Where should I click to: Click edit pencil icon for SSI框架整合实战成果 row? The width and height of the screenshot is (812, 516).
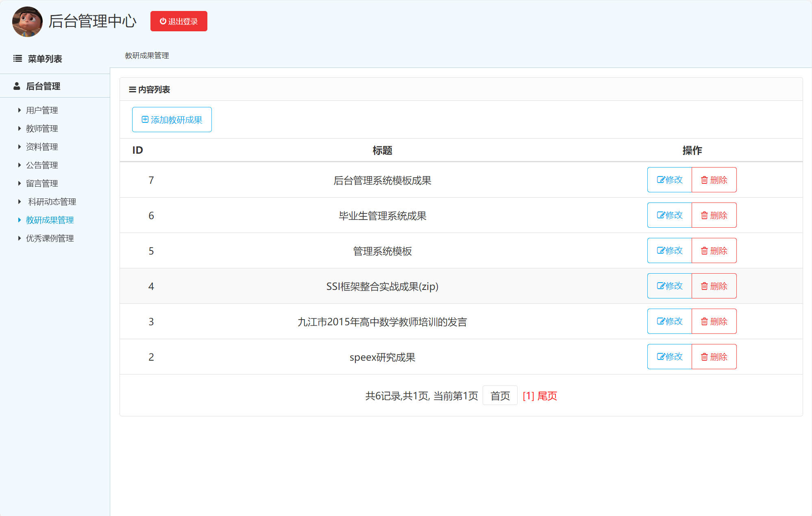pyautogui.click(x=661, y=286)
